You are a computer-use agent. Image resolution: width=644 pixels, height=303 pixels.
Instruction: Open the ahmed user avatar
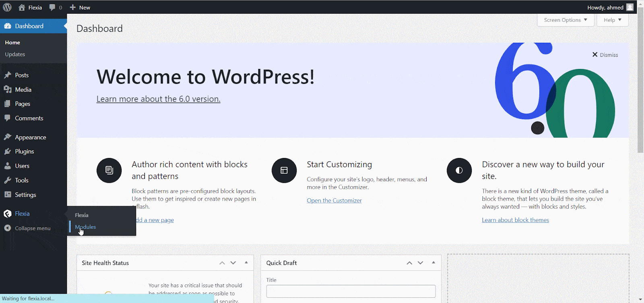[630, 7]
